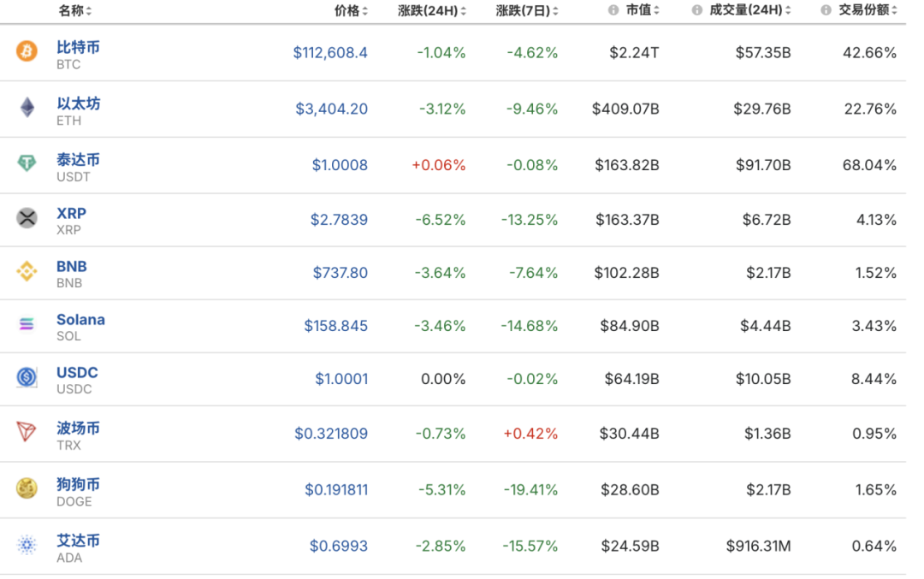The image size is (924, 579).
Task: Click the XRP black circle icon
Action: [27, 218]
